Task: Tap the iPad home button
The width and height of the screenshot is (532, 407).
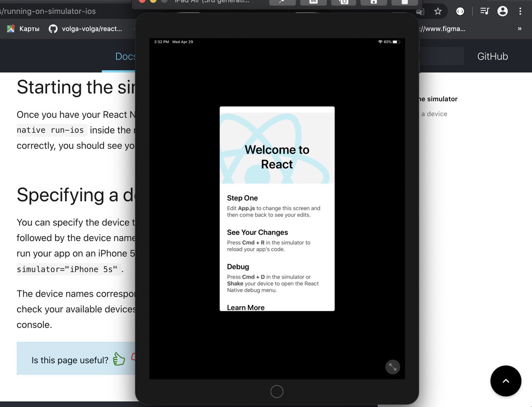Action: (277, 392)
